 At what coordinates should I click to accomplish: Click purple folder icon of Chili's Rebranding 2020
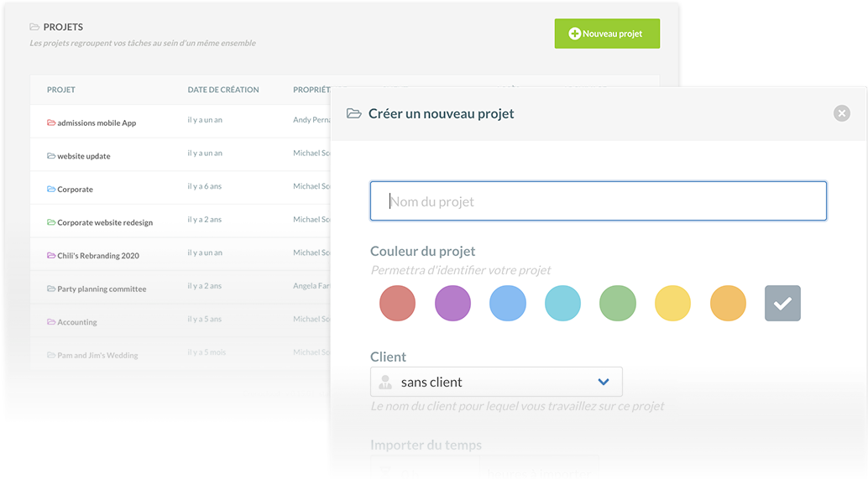coord(51,255)
